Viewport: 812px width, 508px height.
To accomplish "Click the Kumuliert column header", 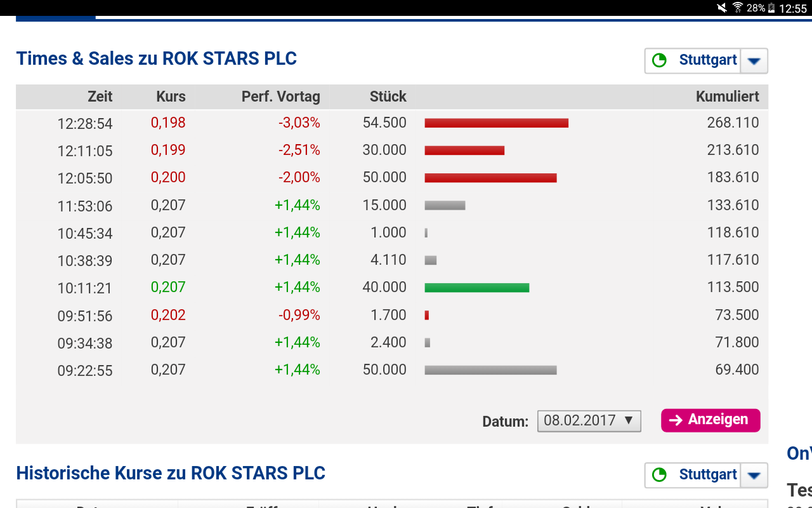I will (727, 97).
